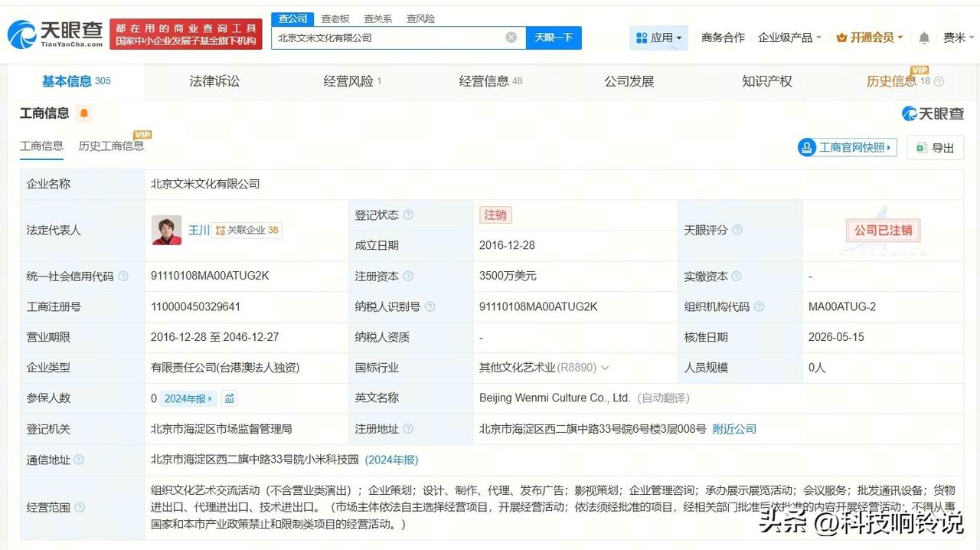Open the 基本信息 tab
The width and height of the screenshot is (980, 550).
coord(77,81)
